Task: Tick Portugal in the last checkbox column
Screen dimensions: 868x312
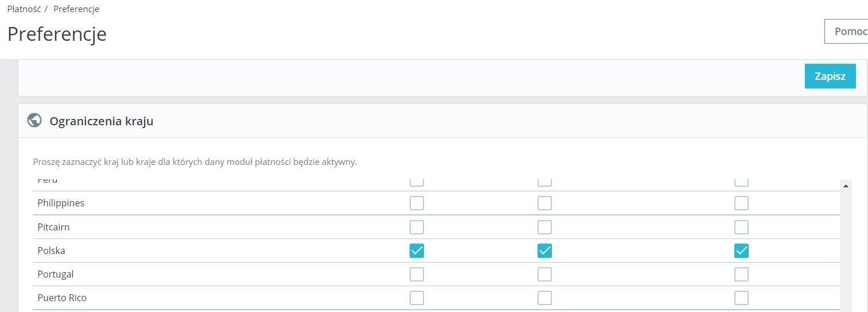Action: (x=741, y=274)
